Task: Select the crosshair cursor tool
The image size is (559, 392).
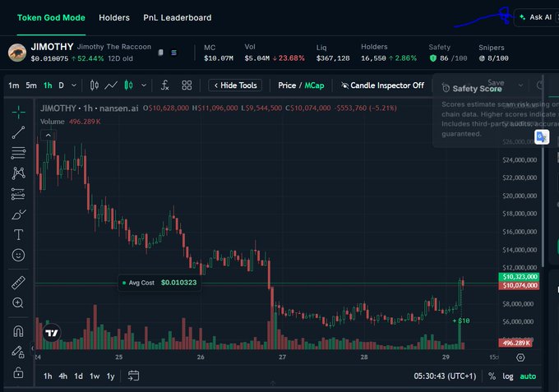Action: [18, 112]
